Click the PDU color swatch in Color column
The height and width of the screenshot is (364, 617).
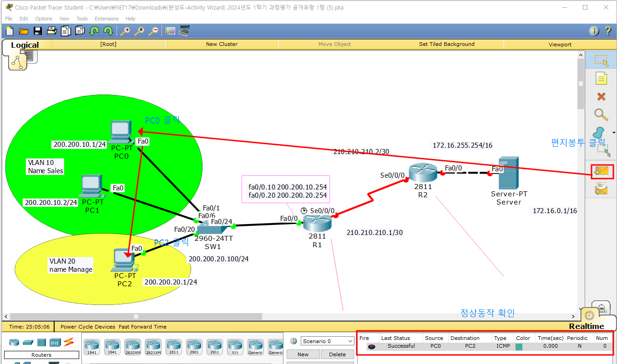coord(519,346)
